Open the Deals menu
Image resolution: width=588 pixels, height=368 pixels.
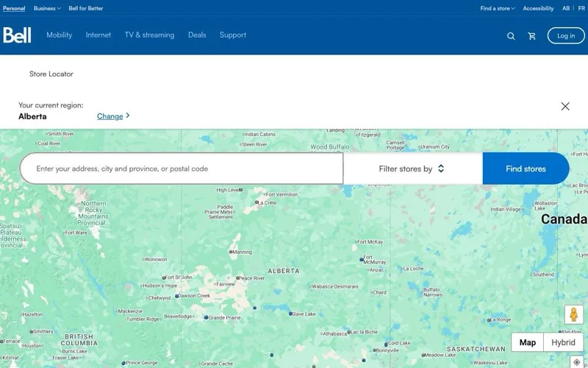(x=197, y=35)
